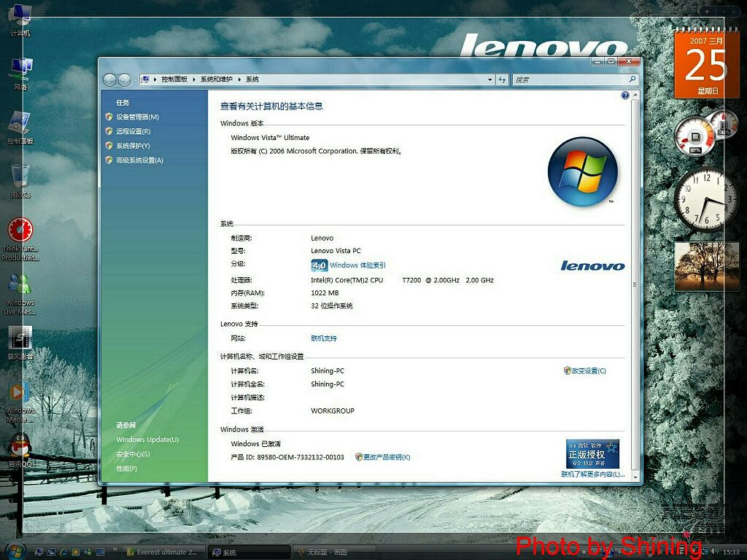Screen dimensions: 747x560
Task: Launch the 腾讯QQ penguin icon
Action: pyautogui.click(x=20, y=451)
